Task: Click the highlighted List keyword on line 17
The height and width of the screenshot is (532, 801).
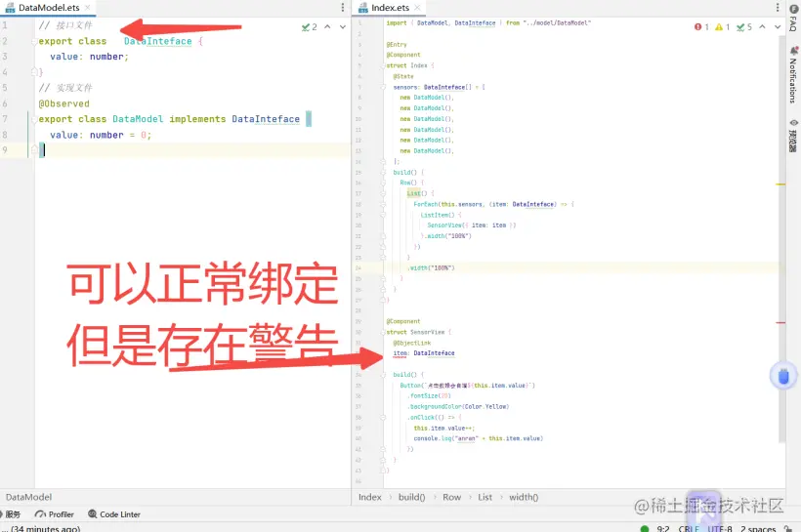Action: pyautogui.click(x=413, y=193)
